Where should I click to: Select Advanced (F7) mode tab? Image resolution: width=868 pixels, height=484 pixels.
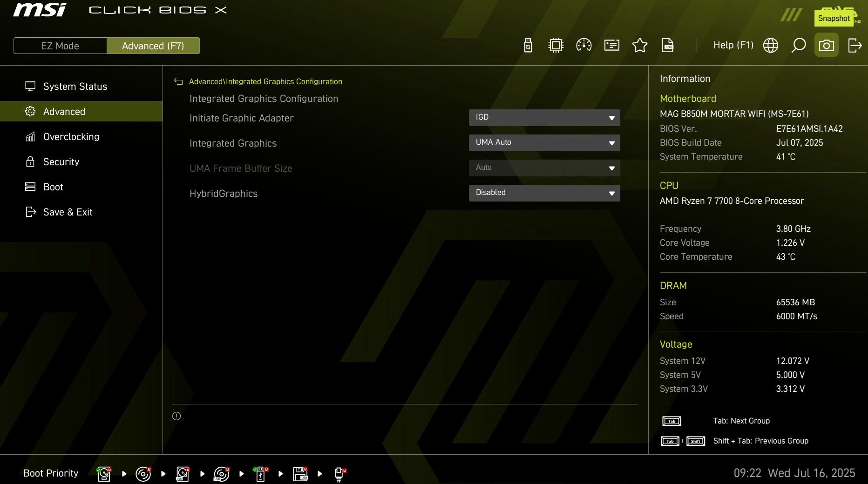[153, 46]
